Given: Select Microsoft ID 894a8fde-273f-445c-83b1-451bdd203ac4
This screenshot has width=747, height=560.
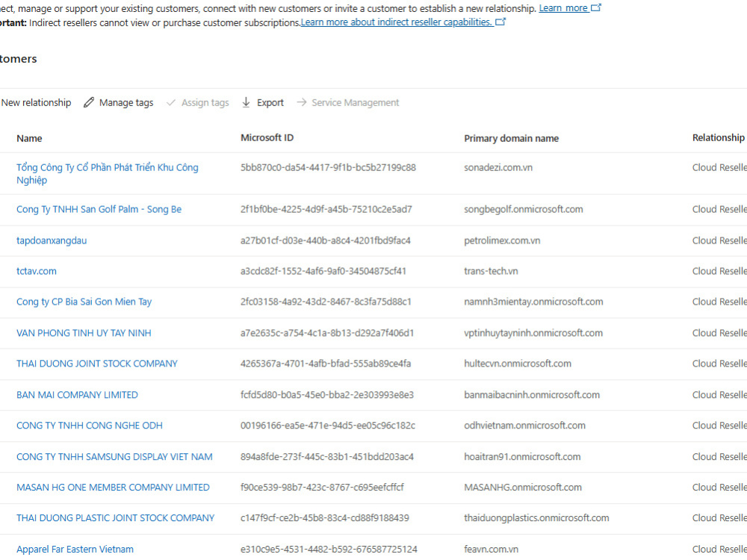Looking at the screenshot, I should point(327,457).
